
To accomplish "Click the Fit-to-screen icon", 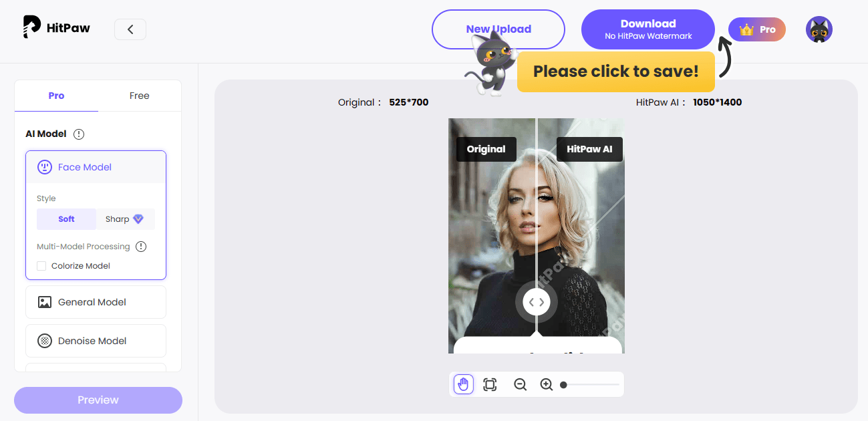I will [x=490, y=384].
